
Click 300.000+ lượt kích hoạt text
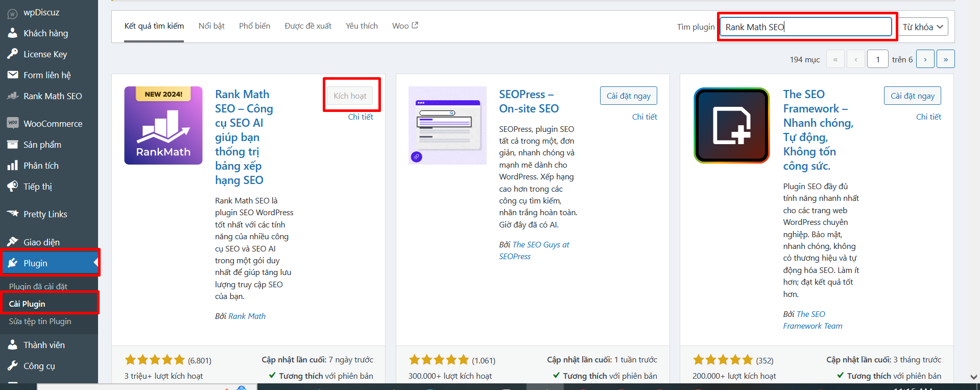450,376
